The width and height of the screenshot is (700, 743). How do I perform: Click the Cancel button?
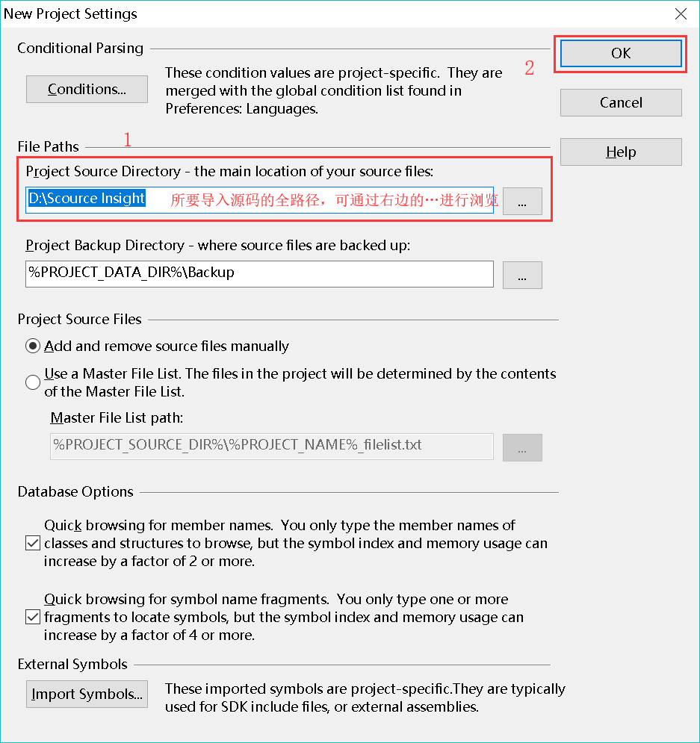[621, 102]
